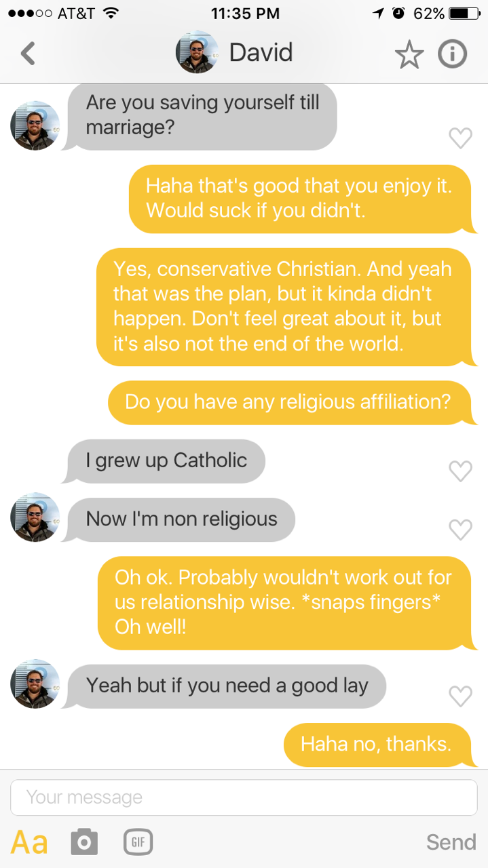488x868 pixels.
Task: Tap the "Haha no, thanks." message bubble
Action: tap(376, 744)
